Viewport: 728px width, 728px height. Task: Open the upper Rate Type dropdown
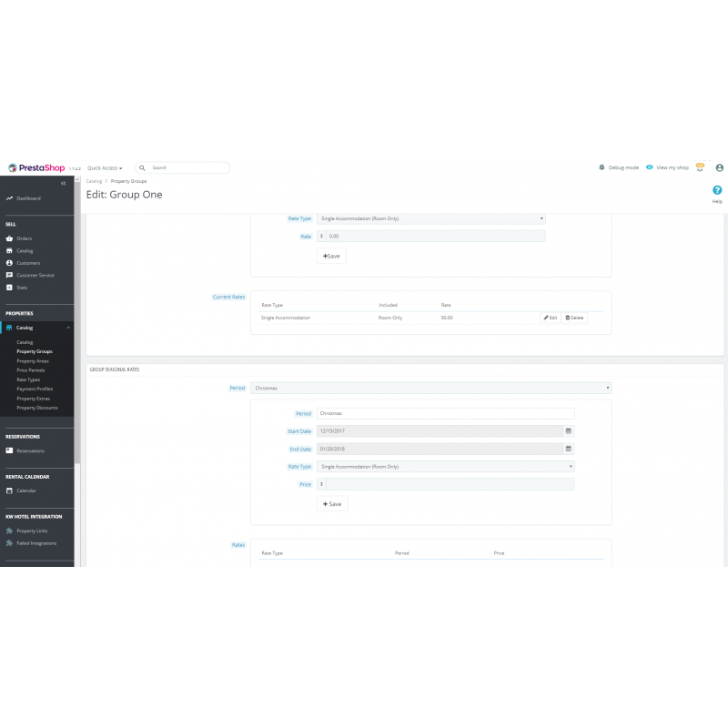(x=430, y=218)
